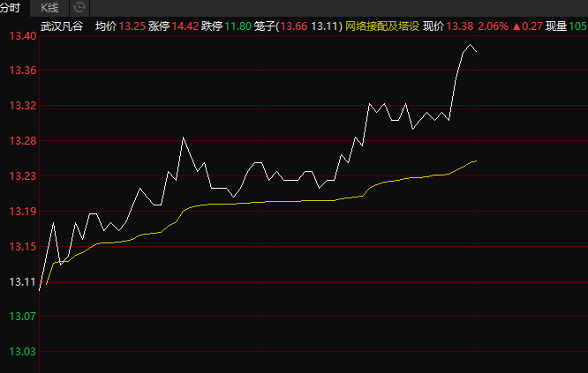Image resolution: width=588 pixels, height=373 pixels.
Task: Click the ▲0.27 price change
Action: click(x=528, y=26)
